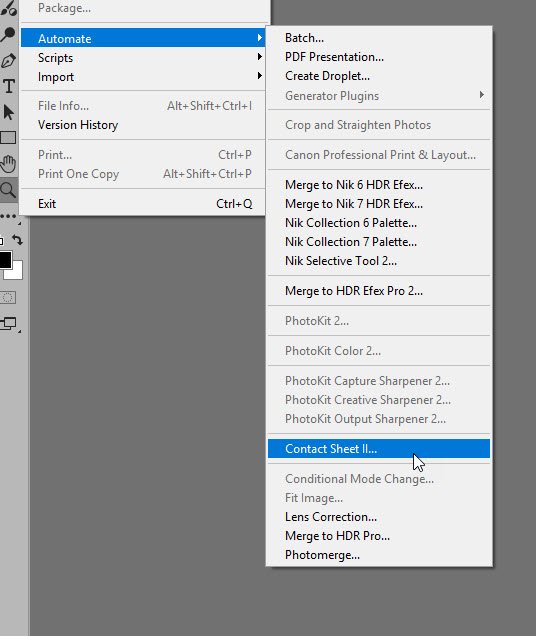
Task: Click Exit in the File menu
Action: pos(143,204)
